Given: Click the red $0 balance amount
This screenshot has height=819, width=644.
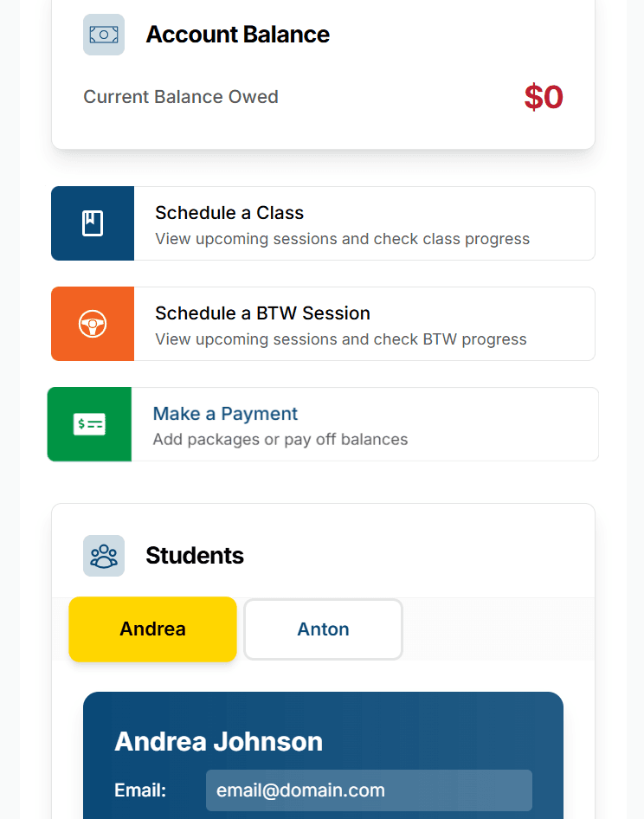Looking at the screenshot, I should click(x=544, y=97).
